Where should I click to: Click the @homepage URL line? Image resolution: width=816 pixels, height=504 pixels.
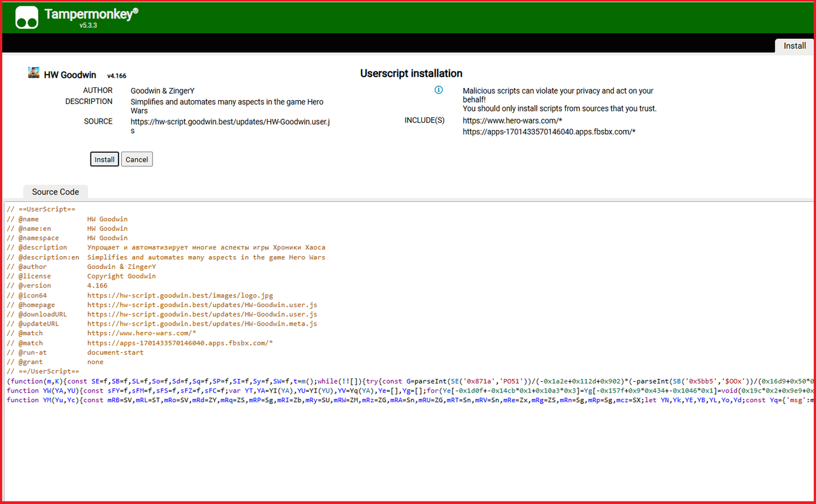coord(162,305)
